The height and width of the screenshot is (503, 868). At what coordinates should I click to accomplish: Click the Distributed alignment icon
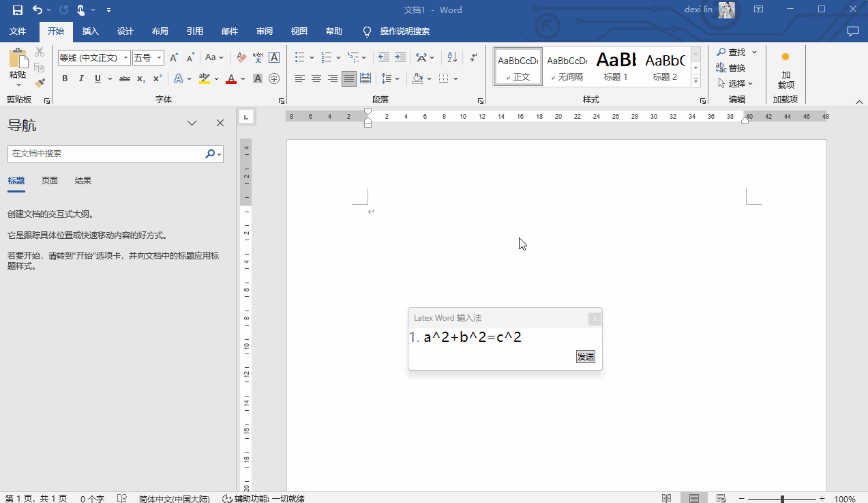point(365,79)
